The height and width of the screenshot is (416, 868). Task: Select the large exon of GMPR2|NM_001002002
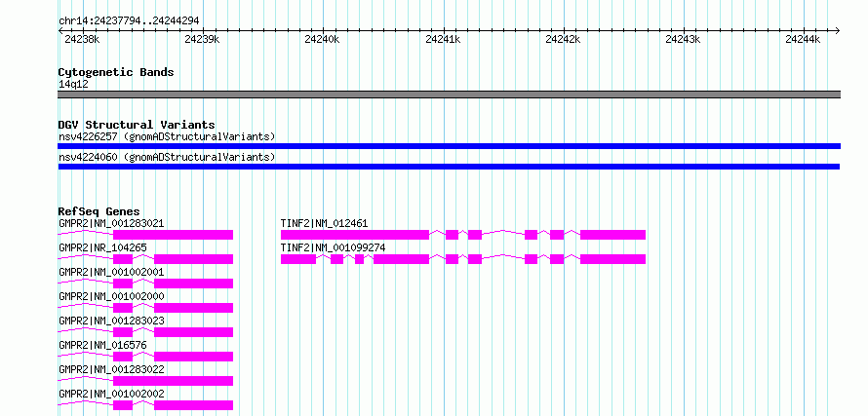click(x=194, y=405)
